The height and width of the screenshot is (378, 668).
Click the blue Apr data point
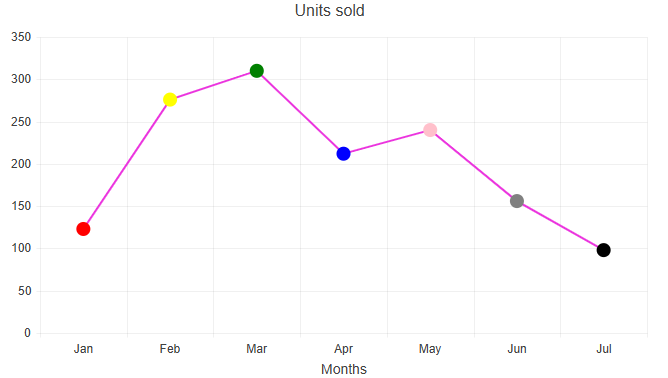343,154
